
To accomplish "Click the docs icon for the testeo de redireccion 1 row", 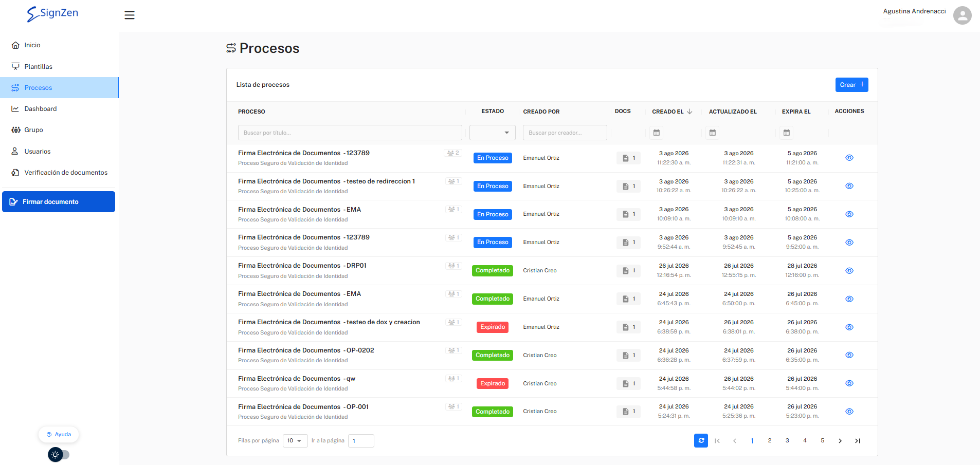I will pos(629,186).
